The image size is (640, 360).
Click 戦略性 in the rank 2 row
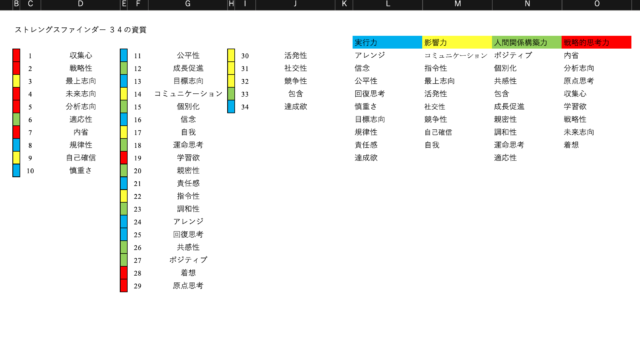click(x=81, y=68)
